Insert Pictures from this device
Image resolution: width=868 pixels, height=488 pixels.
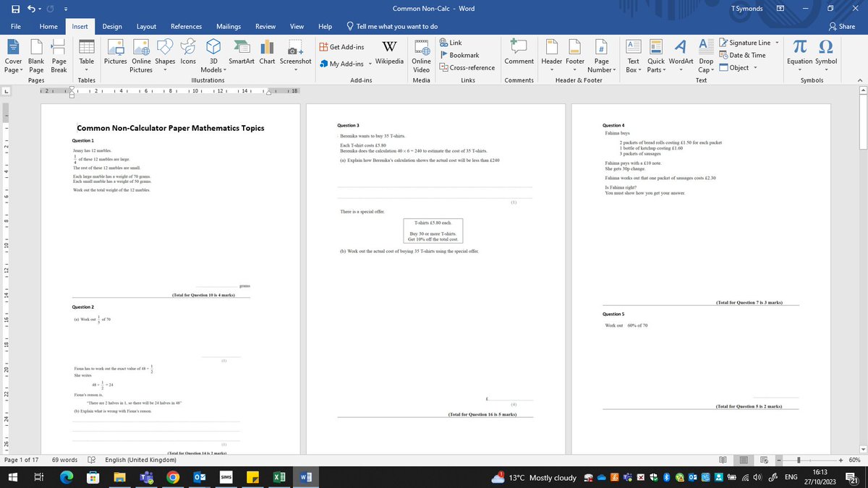pyautogui.click(x=115, y=52)
